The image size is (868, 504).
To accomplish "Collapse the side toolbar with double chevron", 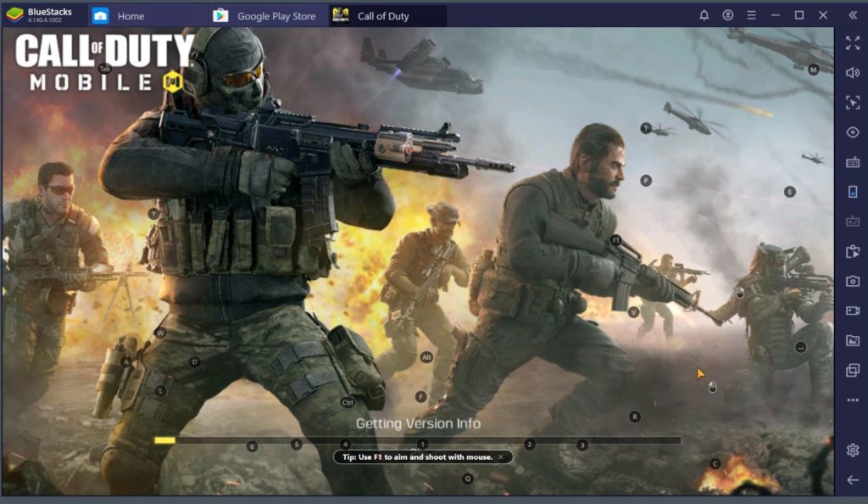I will (853, 15).
